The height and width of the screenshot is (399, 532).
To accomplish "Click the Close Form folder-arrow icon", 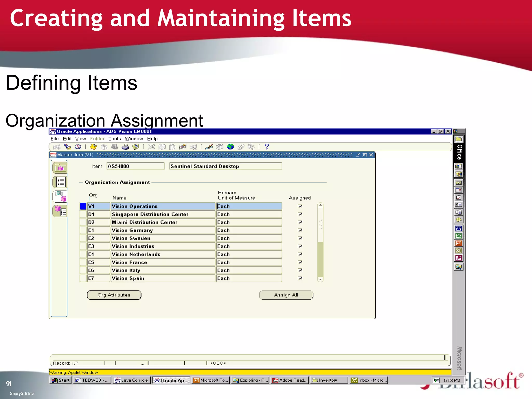I will [136, 147].
